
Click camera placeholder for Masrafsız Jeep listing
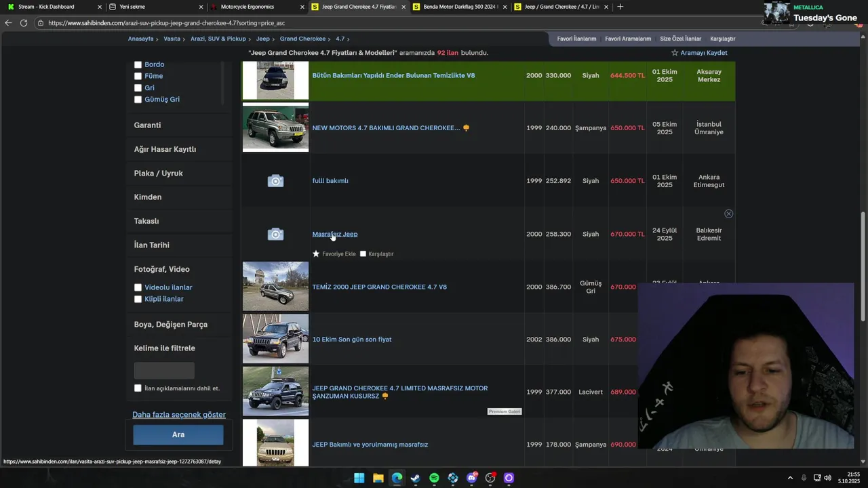[x=275, y=235]
